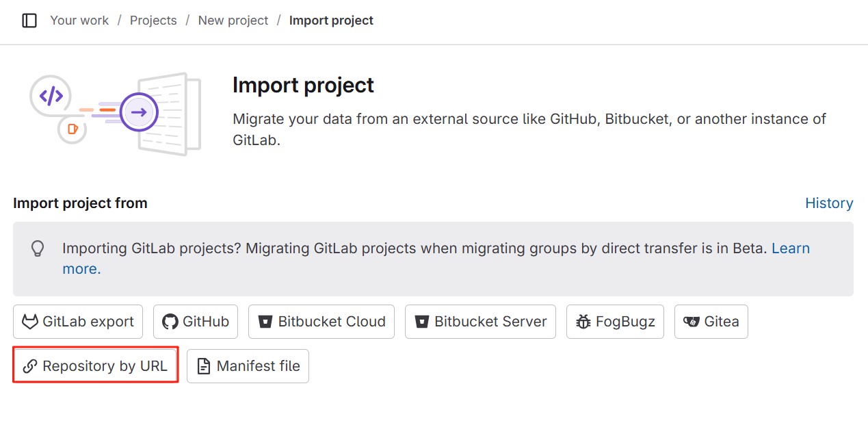Import from FogBugz button

point(615,322)
